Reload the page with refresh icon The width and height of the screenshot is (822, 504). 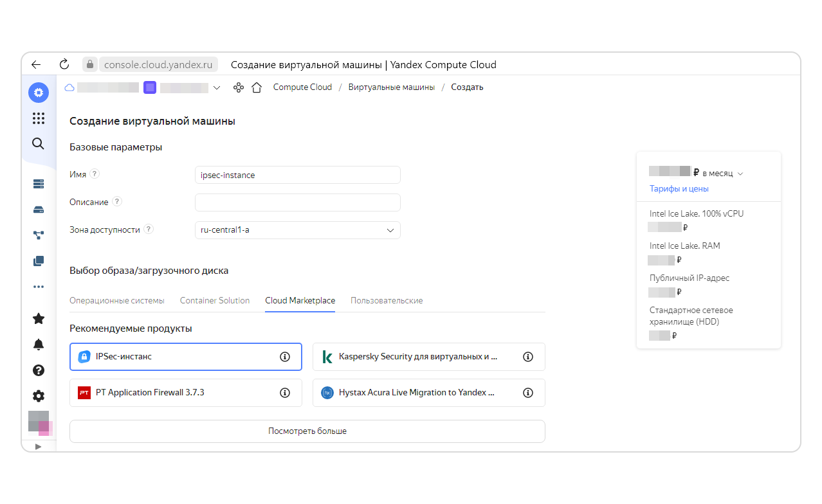click(x=64, y=64)
